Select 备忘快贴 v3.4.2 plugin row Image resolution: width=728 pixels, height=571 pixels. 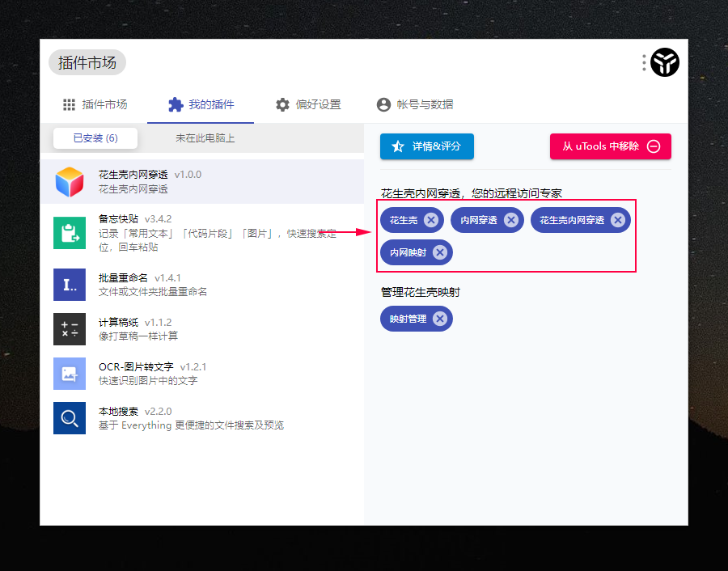(202, 233)
